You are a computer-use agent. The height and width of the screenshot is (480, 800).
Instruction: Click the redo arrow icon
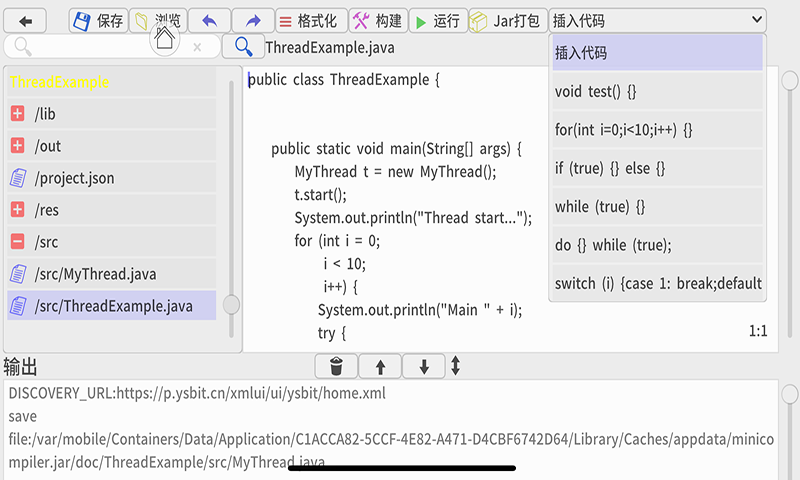coord(253,21)
